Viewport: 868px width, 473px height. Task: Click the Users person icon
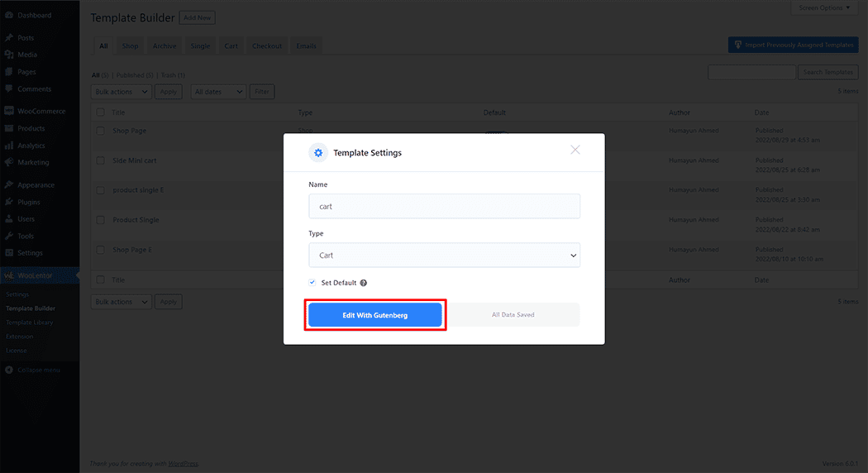pos(9,219)
